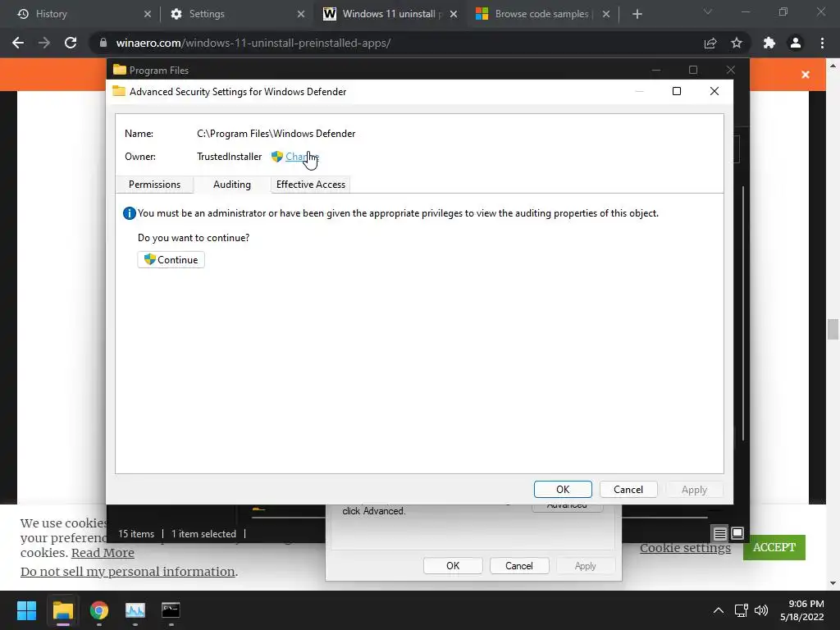Close the Windows 11 uninstall browser tab
Viewport: 840px width, 630px height.
point(454,14)
